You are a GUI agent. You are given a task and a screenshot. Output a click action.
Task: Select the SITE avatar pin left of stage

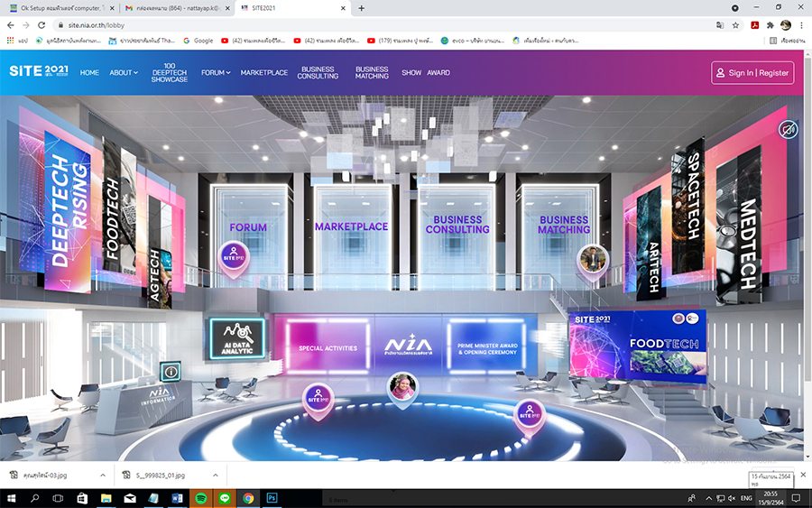click(x=318, y=401)
